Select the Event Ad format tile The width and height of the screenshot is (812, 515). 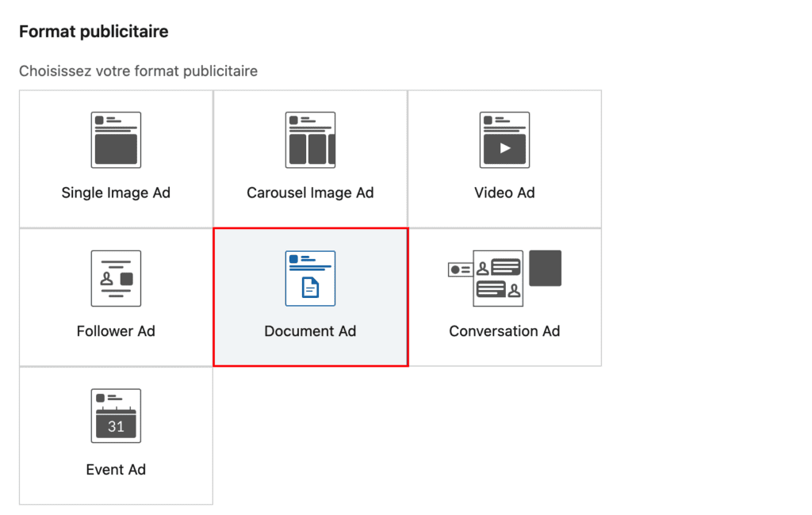point(116,437)
